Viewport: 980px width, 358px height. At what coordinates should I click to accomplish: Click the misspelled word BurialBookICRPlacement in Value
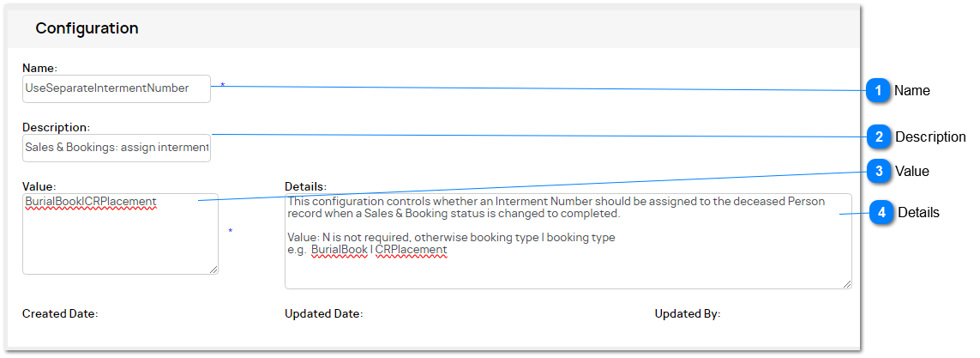pyautogui.click(x=91, y=202)
